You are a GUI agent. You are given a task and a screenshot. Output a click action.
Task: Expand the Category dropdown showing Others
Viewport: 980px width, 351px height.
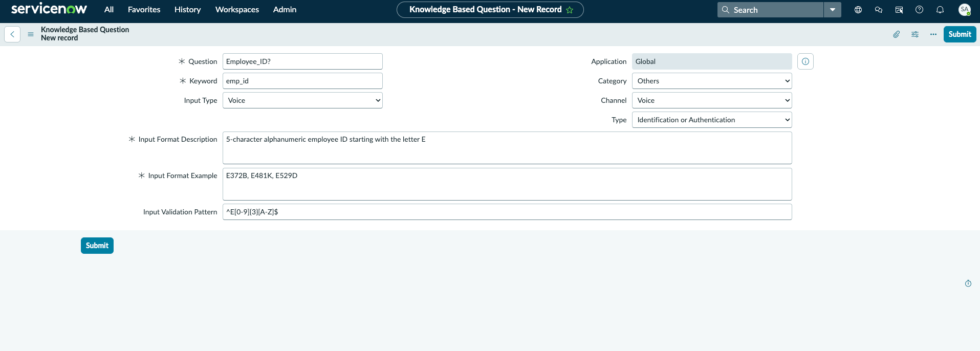[712, 81]
